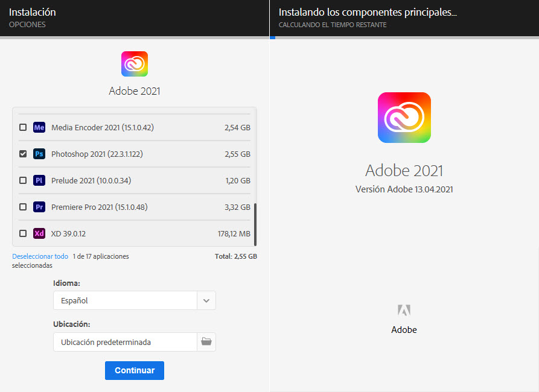539x392 pixels.
Task: Click the application list scrollbar
Action: pos(255,225)
